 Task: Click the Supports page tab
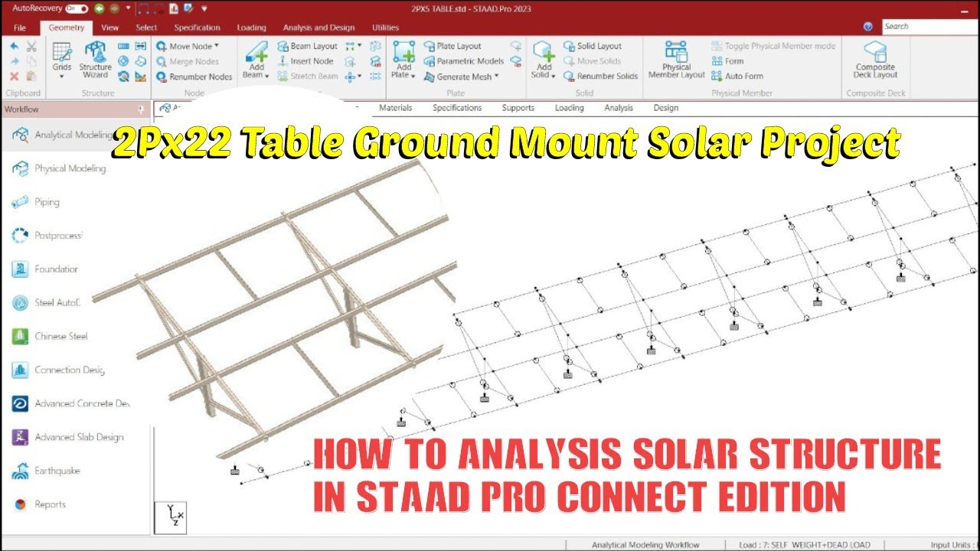[518, 108]
